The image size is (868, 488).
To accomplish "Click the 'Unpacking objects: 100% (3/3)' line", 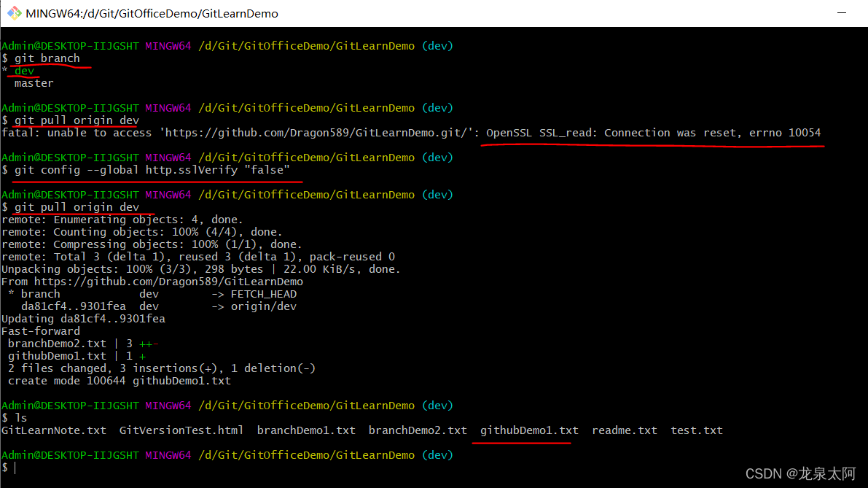I will (200, 269).
